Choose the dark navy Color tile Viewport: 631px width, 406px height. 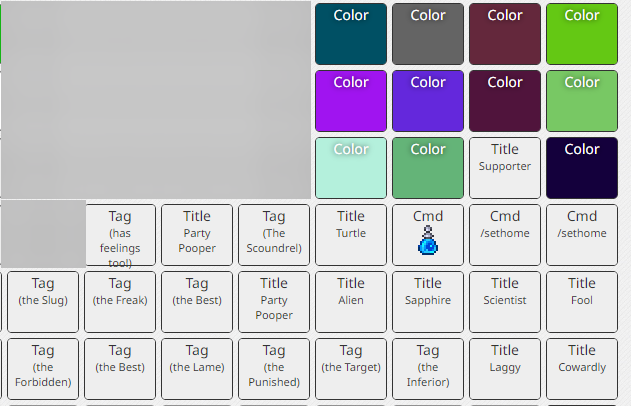pos(582,168)
